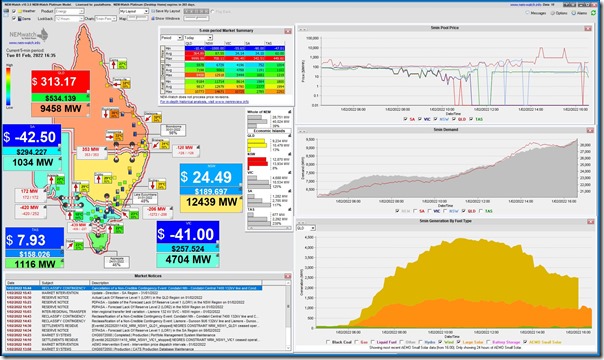Click the Economic Islands horizontal scrollbar
This screenshot has width=604, height=360.
[268, 229]
